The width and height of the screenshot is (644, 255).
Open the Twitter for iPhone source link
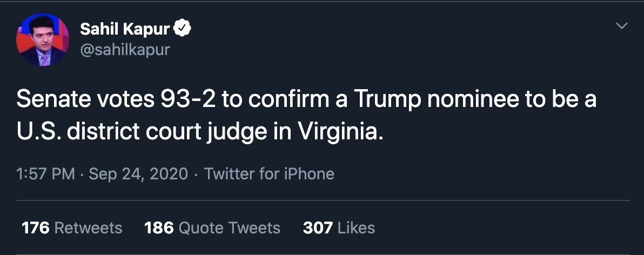click(269, 174)
